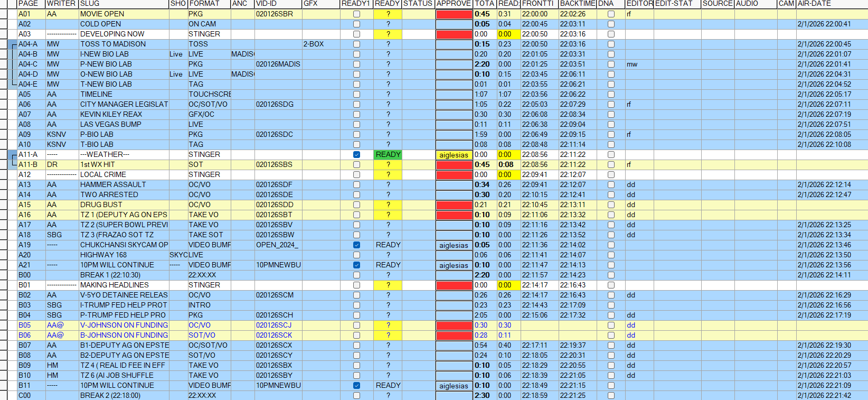Collapse the A11-A WEATHER group bracket
The width and height of the screenshot is (868, 400).
(x=13, y=155)
